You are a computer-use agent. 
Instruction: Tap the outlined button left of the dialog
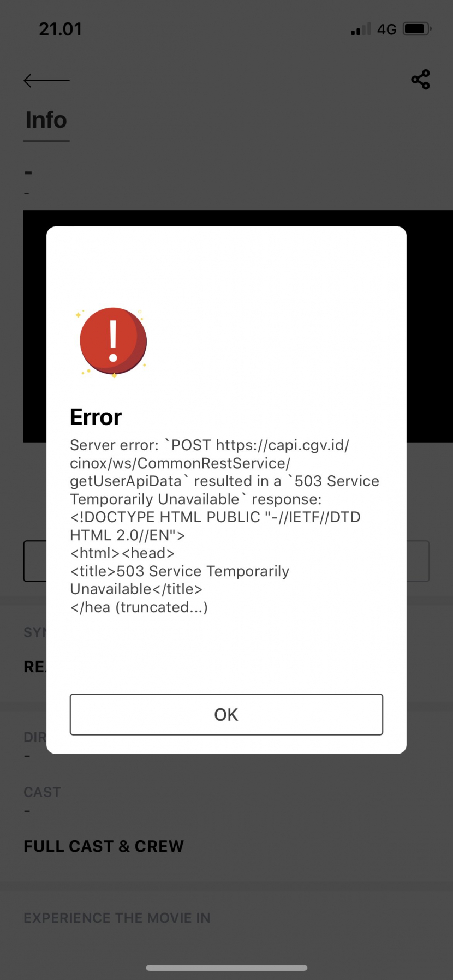[x=35, y=561]
